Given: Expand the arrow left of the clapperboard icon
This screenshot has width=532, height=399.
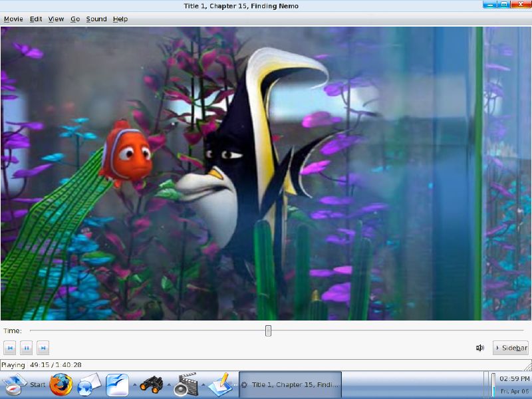Looking at the screenshot, I should pyautogui.click(x=169, y=384).
